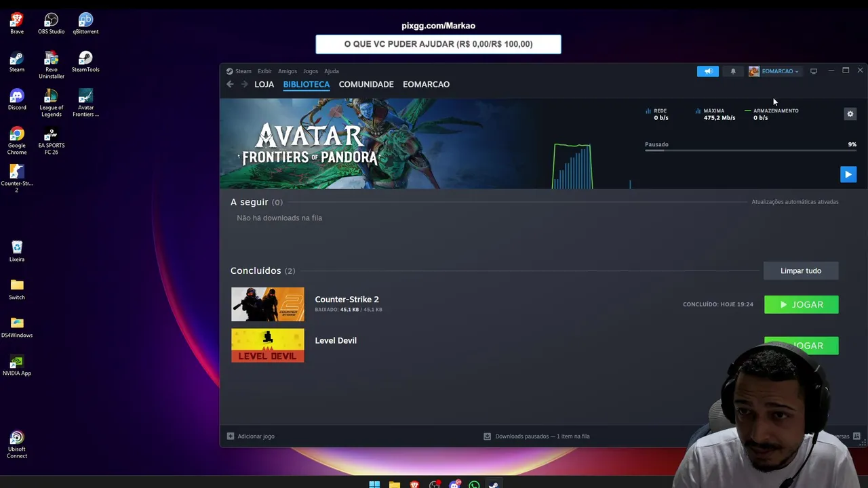The width and height of the screenshot is (868, 488).
Task: Open Discord from the taskbar
Action: tap(454, 485)
